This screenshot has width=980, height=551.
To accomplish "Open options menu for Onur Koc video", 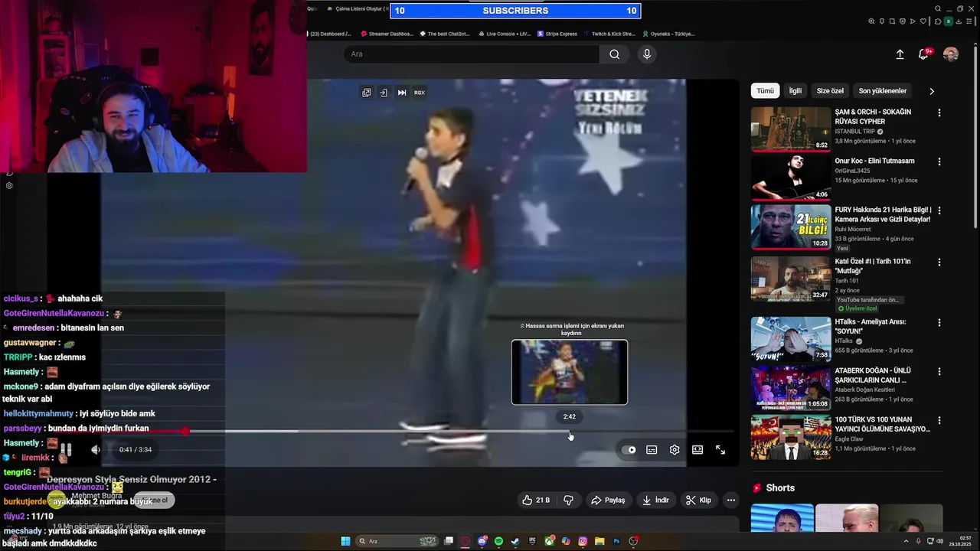I will (939, 161).
